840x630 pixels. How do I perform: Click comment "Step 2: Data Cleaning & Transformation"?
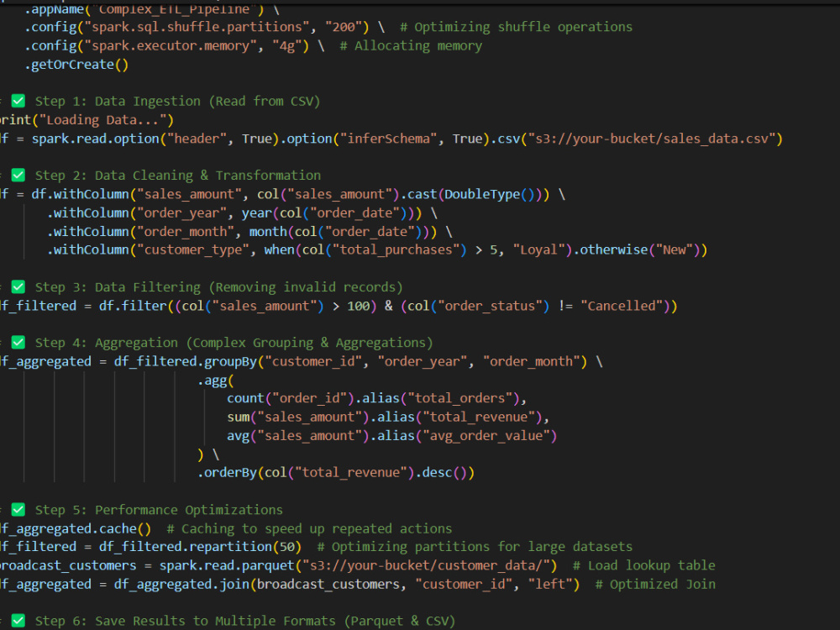tap(178, 176)
